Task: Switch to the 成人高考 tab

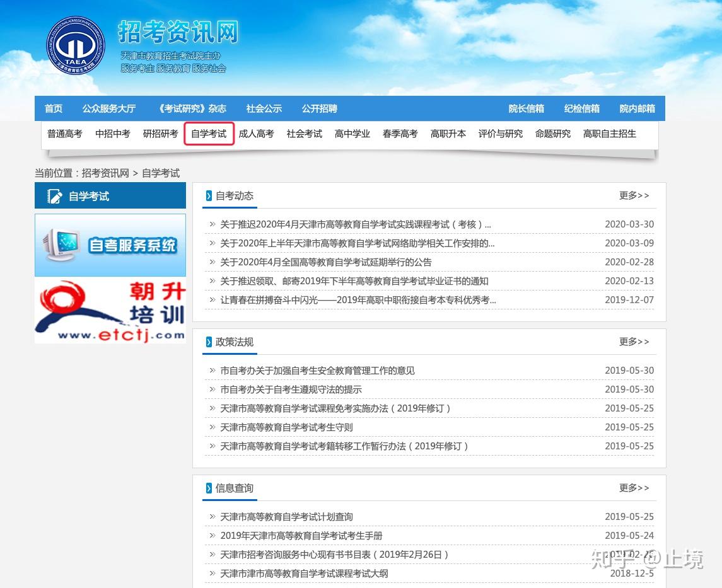Action: (257, 134)
